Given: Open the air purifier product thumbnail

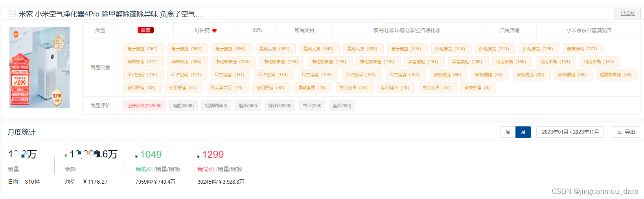Looking at the screenshot, I should (39, 67).
